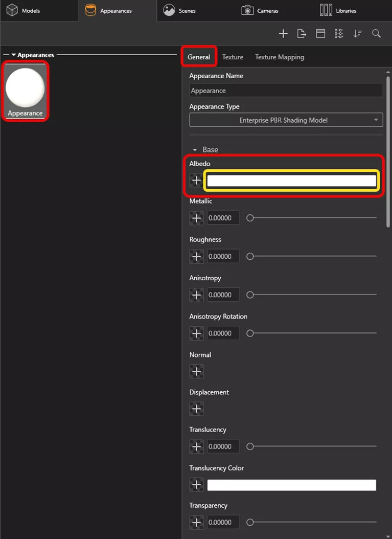Click the thumbnail grid size icon

click(339, 34)
